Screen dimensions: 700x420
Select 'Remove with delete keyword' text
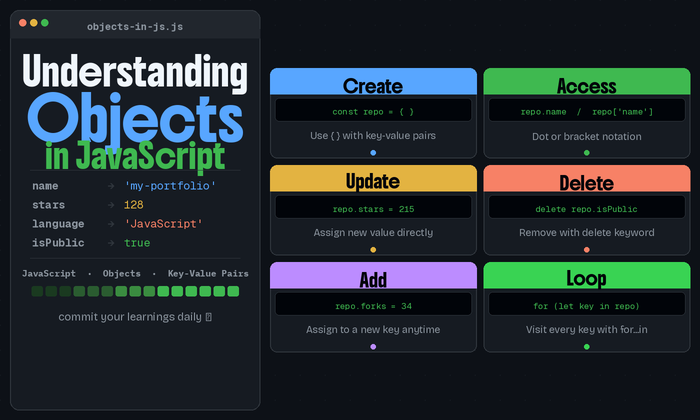(587, 233)
